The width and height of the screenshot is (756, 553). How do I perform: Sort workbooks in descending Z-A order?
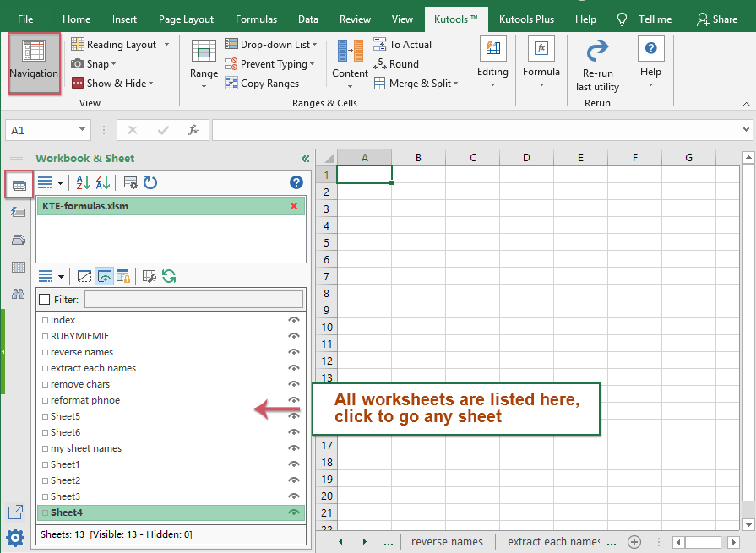[103, 182]
